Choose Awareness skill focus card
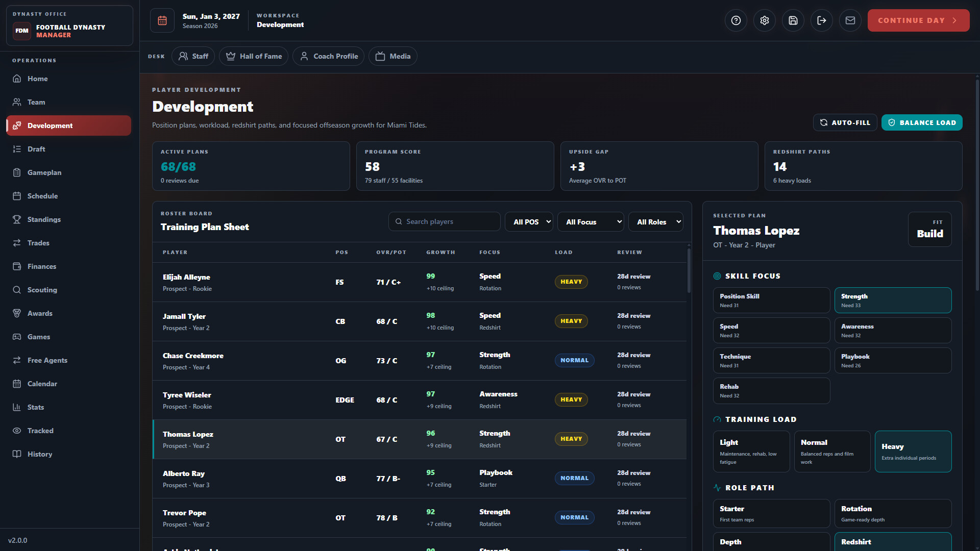This screenshot has width=980, height=551. point(893,330)
